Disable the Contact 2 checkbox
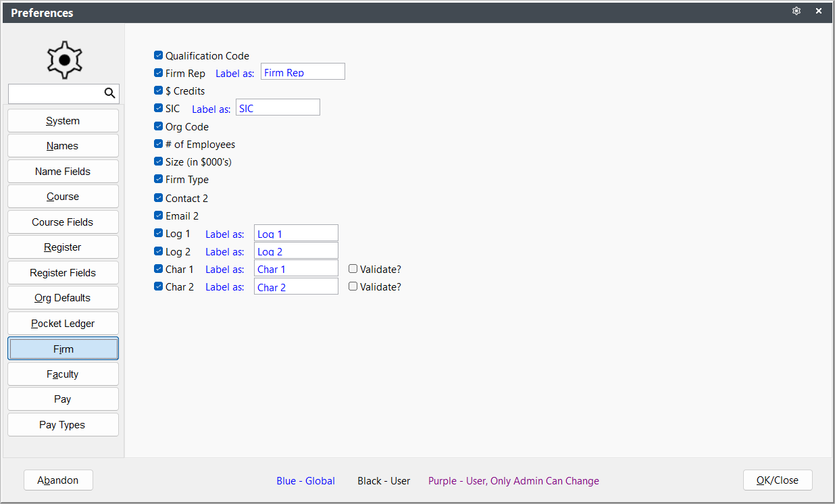 [159, 197]
